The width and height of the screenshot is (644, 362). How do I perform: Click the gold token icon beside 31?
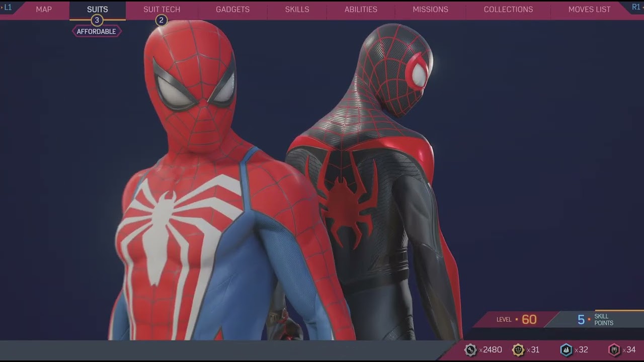coord(518,350)
